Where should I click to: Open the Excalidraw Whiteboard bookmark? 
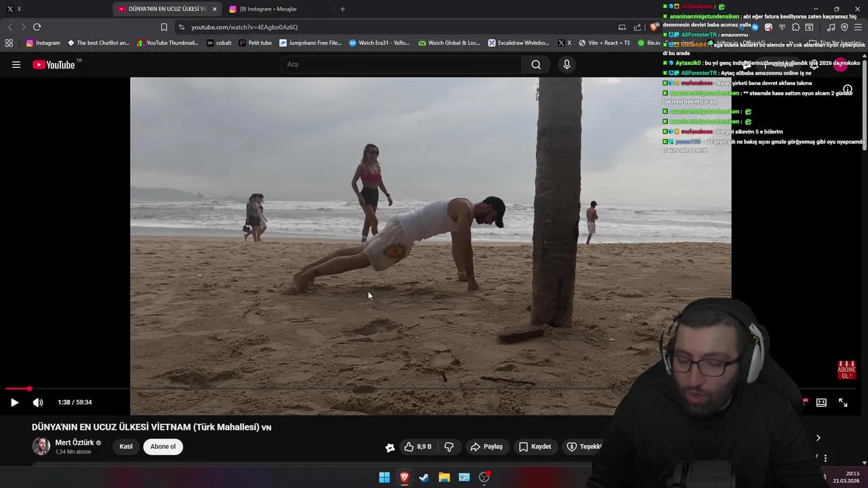519,43
